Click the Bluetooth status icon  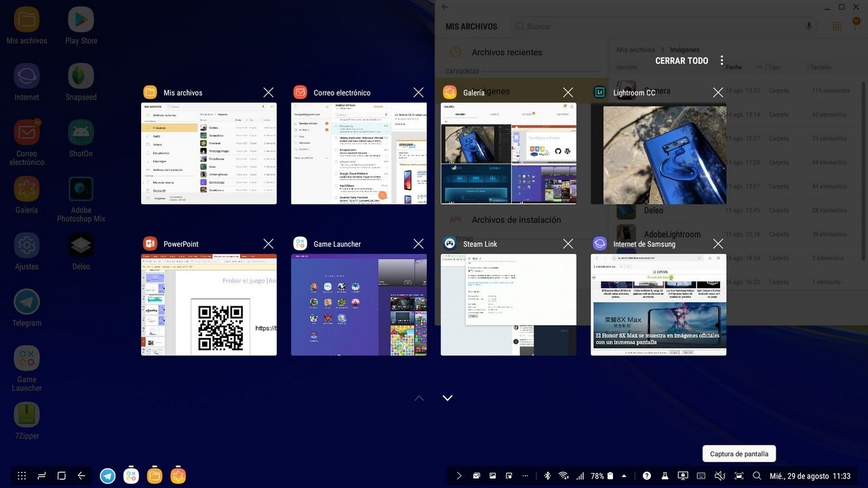pos(547,476)
